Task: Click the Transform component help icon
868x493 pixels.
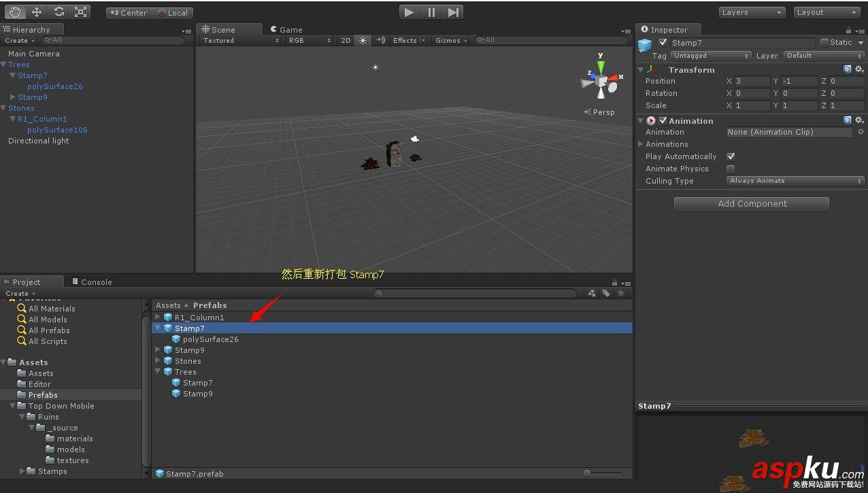Action: point(847,69)
